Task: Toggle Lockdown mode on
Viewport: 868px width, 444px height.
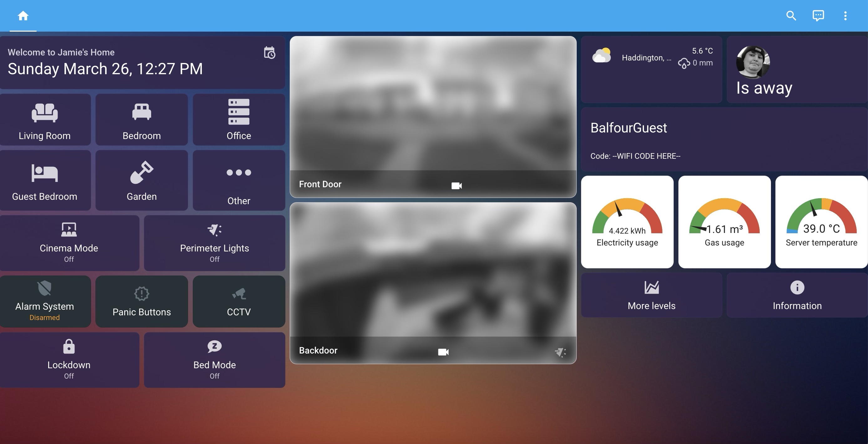Action: coord(69,360)
